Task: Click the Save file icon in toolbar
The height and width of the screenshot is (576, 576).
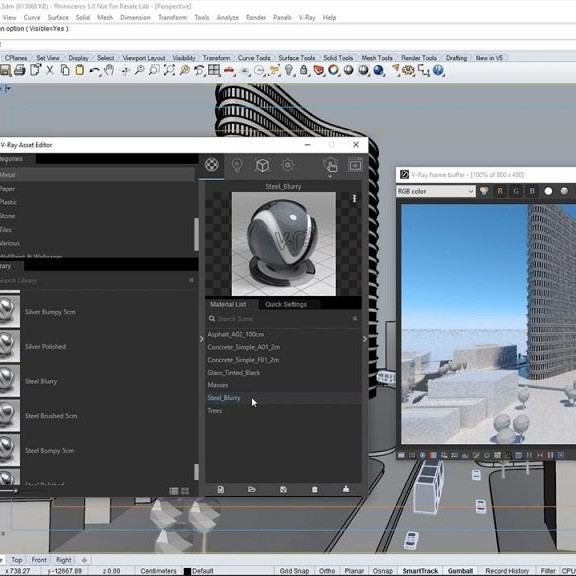Action: pyautogui.click(x=5, y=70)
